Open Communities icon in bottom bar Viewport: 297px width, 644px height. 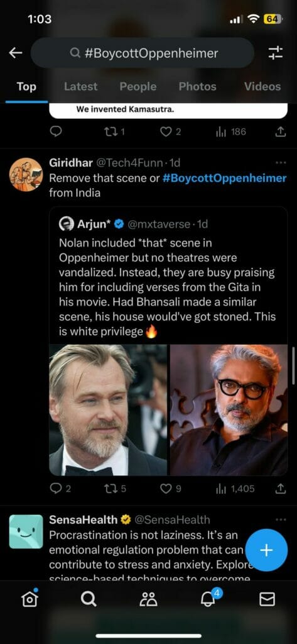pos(148,599)
